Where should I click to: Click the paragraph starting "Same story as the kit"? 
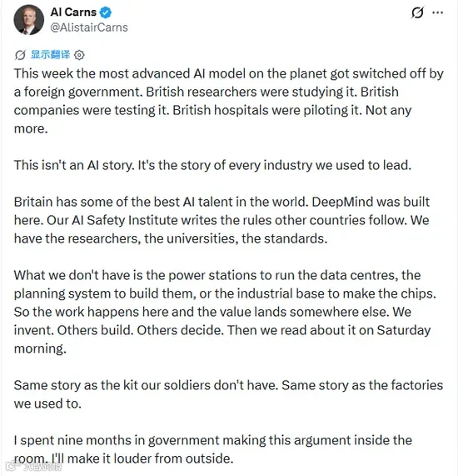pos(228,394)
